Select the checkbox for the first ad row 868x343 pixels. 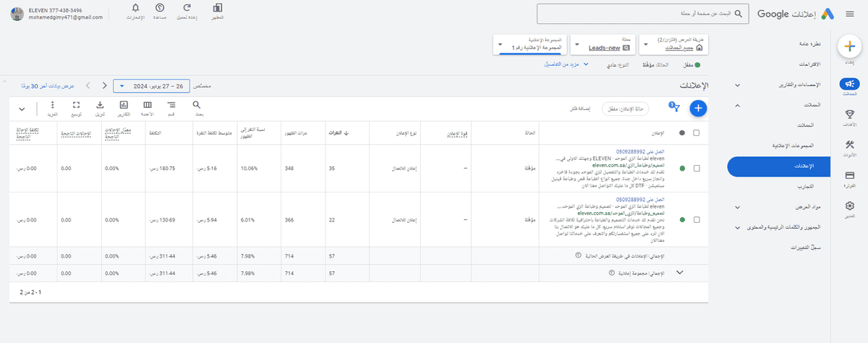[697, 168]
